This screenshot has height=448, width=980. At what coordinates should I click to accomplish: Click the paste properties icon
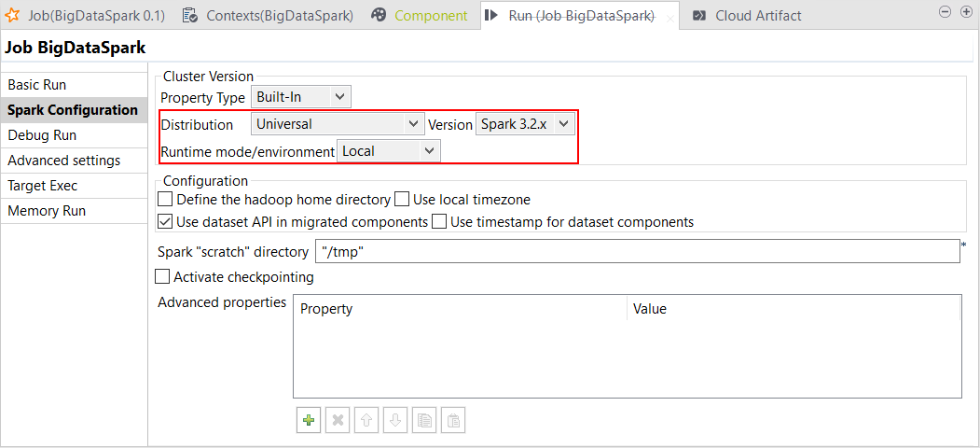452,420
